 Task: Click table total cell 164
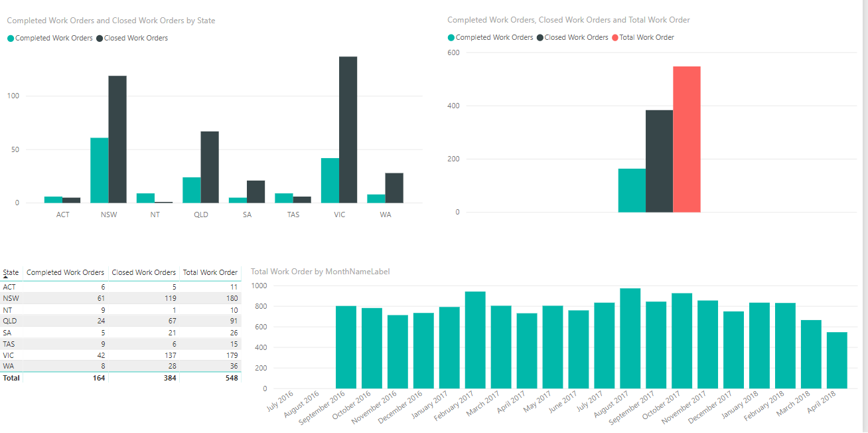coord(98,377)
